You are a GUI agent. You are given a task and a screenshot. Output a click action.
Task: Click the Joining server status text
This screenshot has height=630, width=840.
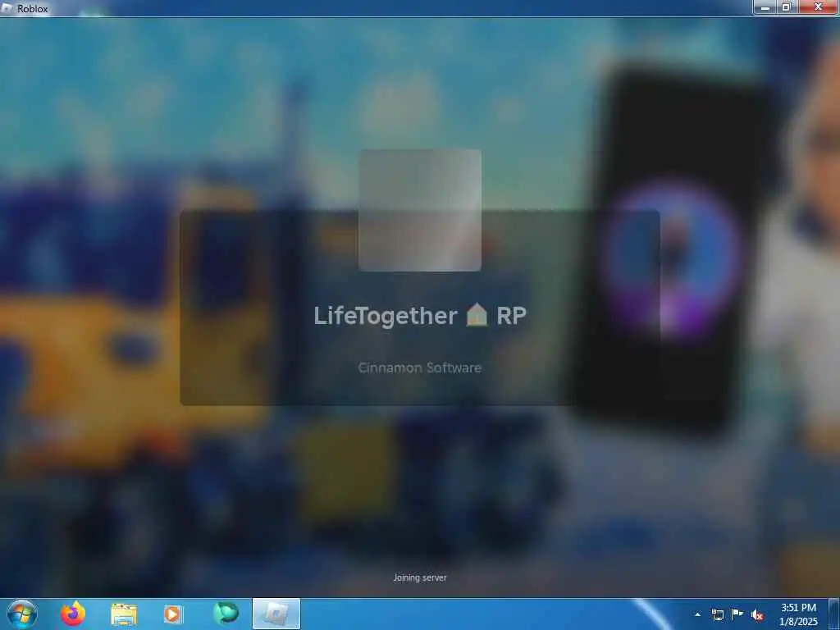click(x=420, y=577)
